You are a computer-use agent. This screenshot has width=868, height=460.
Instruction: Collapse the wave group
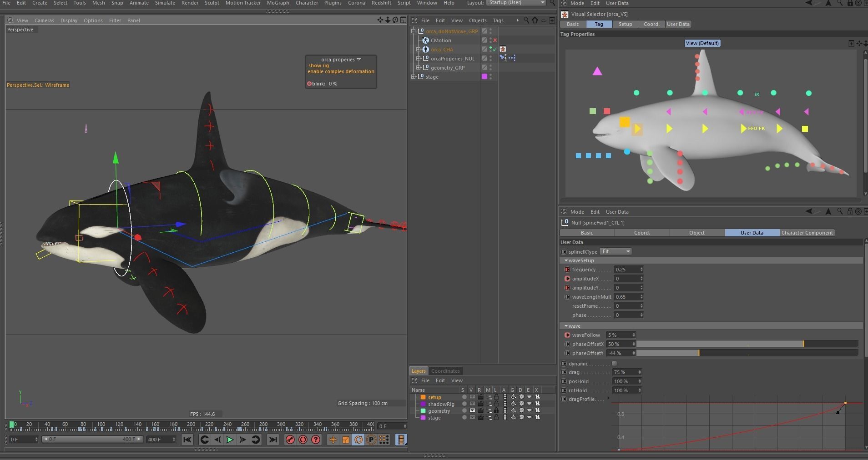(566, 326)
